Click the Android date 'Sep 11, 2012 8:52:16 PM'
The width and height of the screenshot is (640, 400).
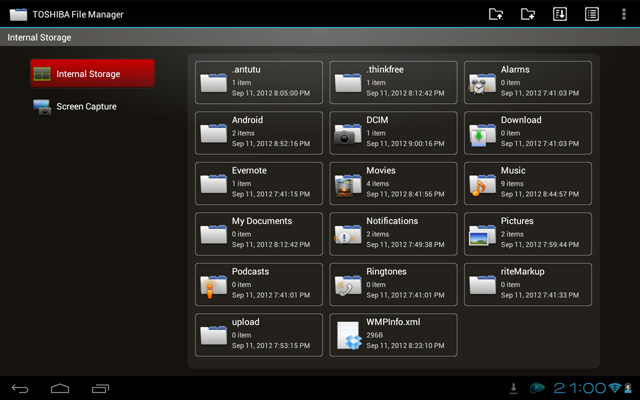coord(271,144)
